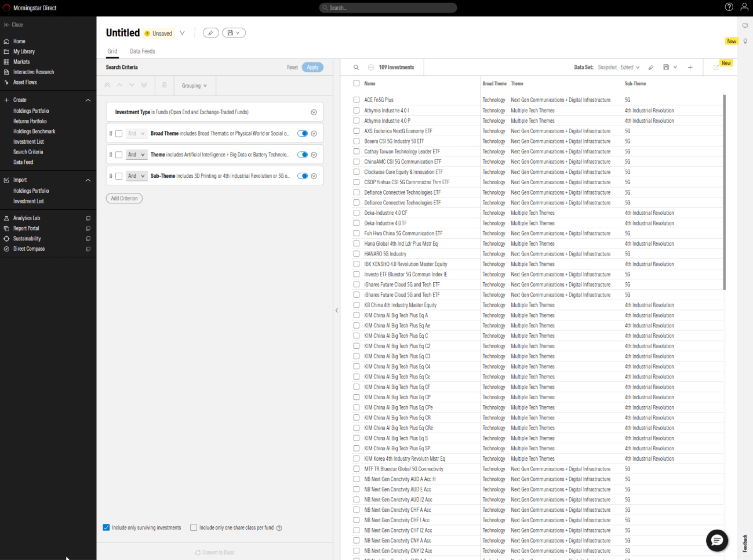
Task: Open the Grouping dropdown
Action: 194,86
